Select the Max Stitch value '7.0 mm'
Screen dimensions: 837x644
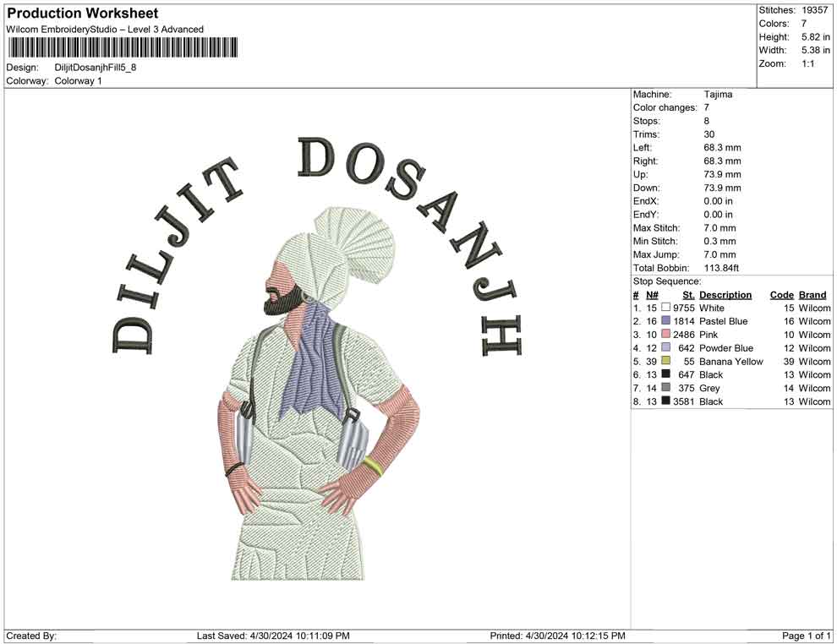click(719, 228)
